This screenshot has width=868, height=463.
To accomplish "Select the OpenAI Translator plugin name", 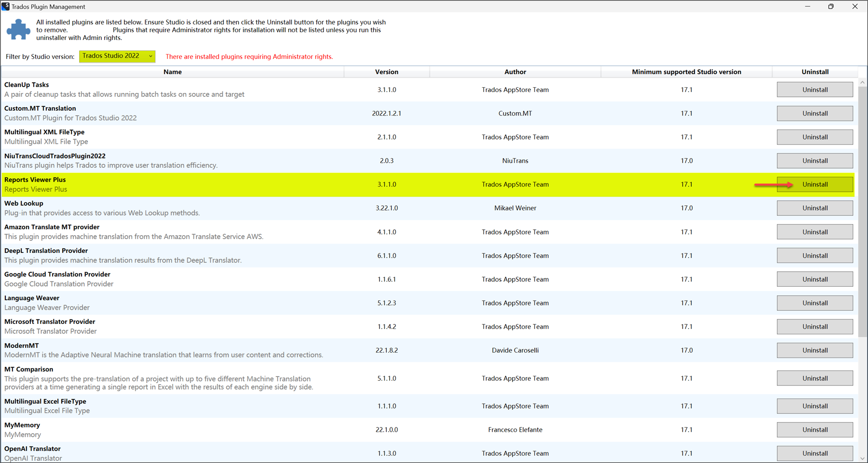I will pyautogui.click(x=32, y=449).
